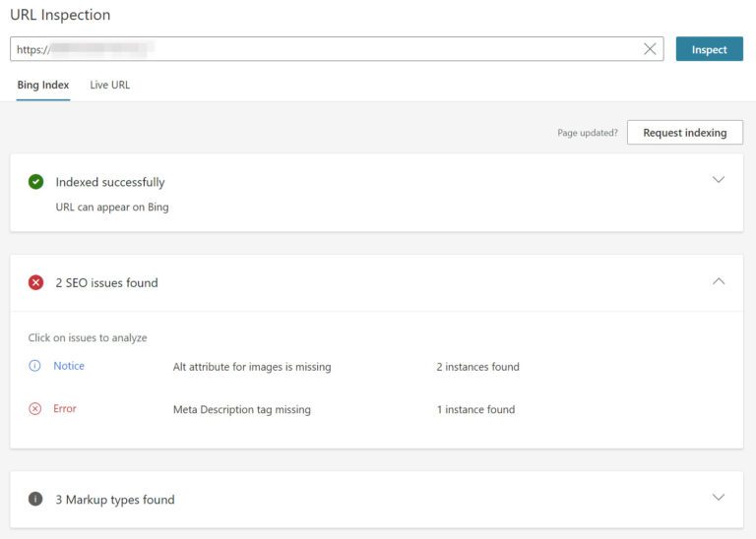756x539 pixels.
Task: Click the red error icon next to Error
Action: (x=35, y=409)
